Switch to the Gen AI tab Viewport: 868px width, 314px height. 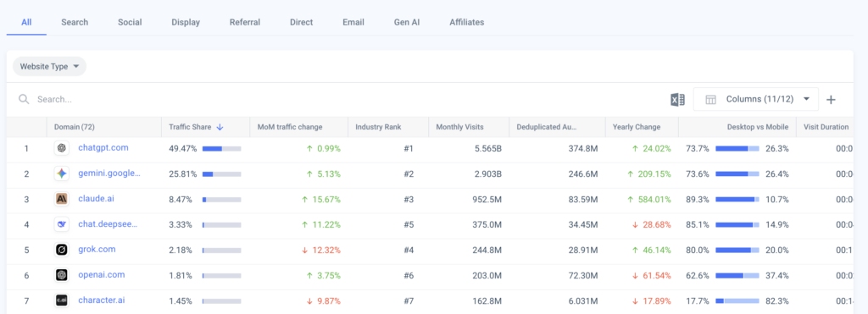point(406,22)
